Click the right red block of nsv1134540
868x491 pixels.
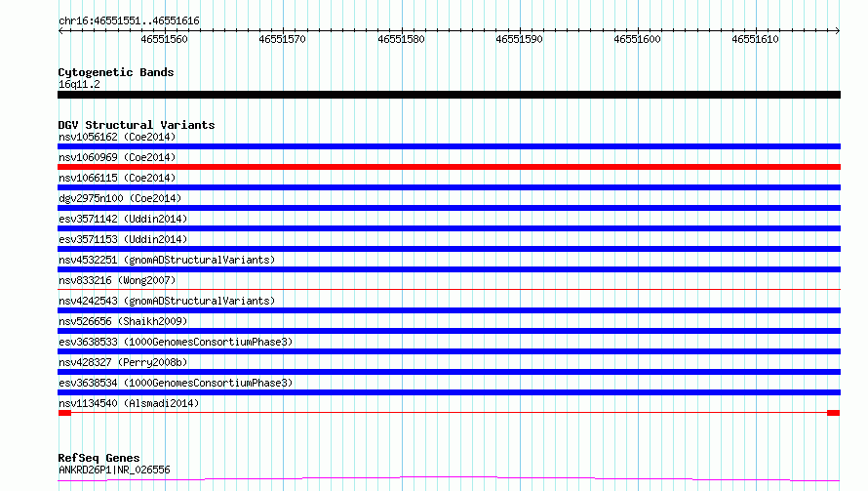834,413
